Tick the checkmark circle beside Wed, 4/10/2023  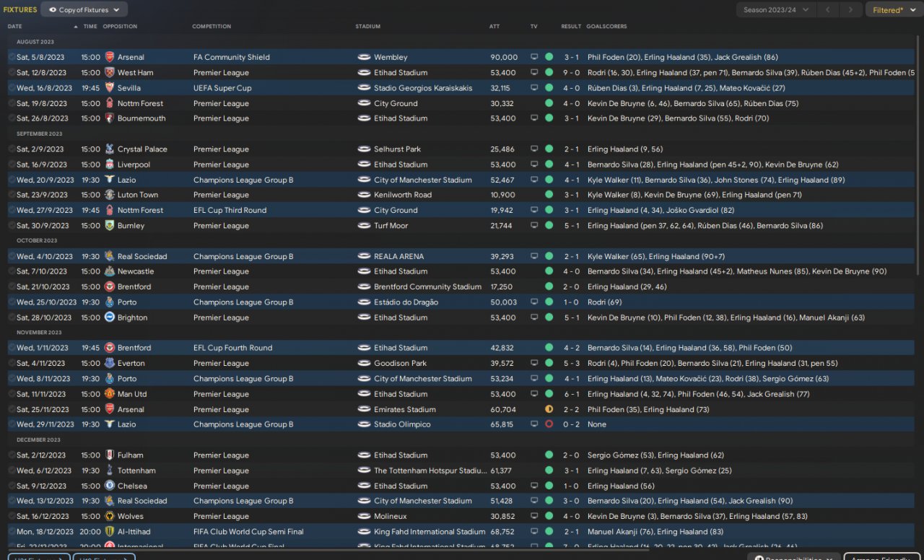click(x=12, y=256)
